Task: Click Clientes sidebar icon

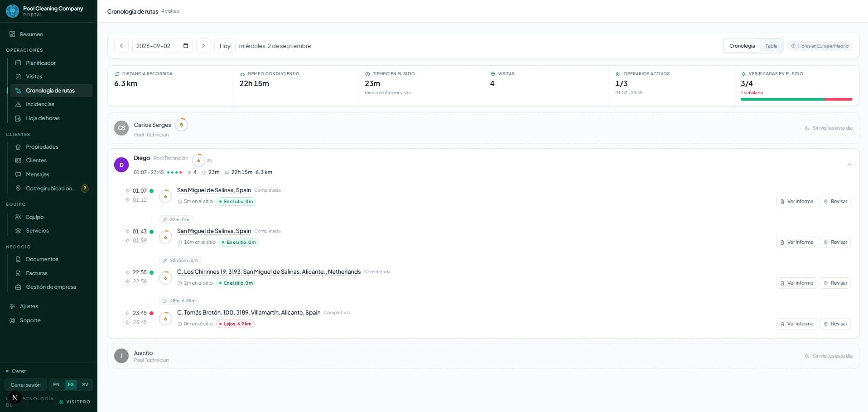Action: tap(18, 160)
